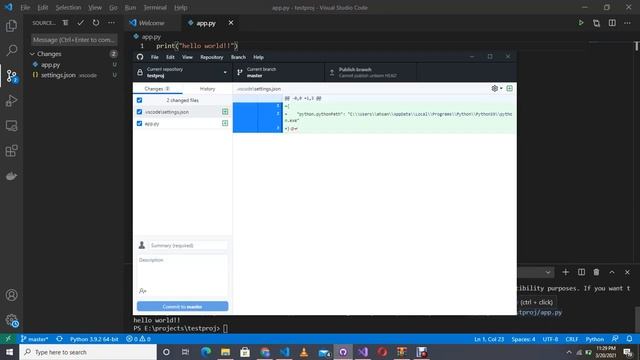Synchronize changes in status bar
Screen dimensions: 640x360
pos(60,339)
